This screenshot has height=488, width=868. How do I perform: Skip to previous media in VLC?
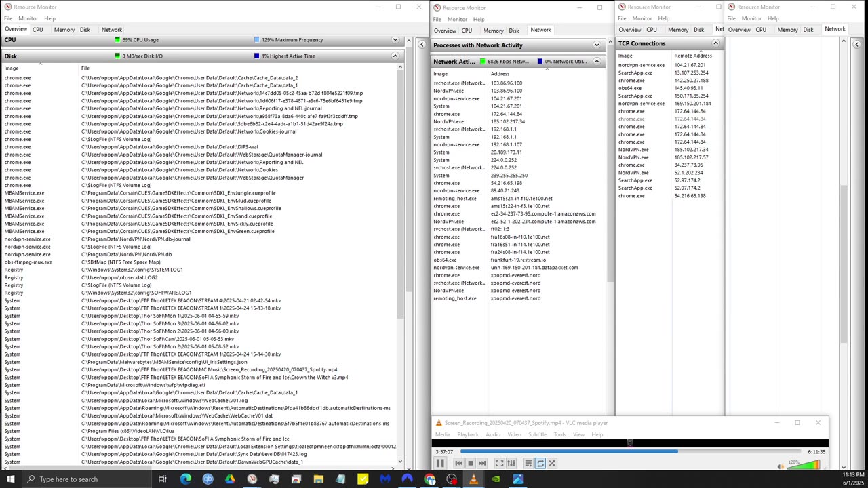pyautogui.click(x=458, y=464)
